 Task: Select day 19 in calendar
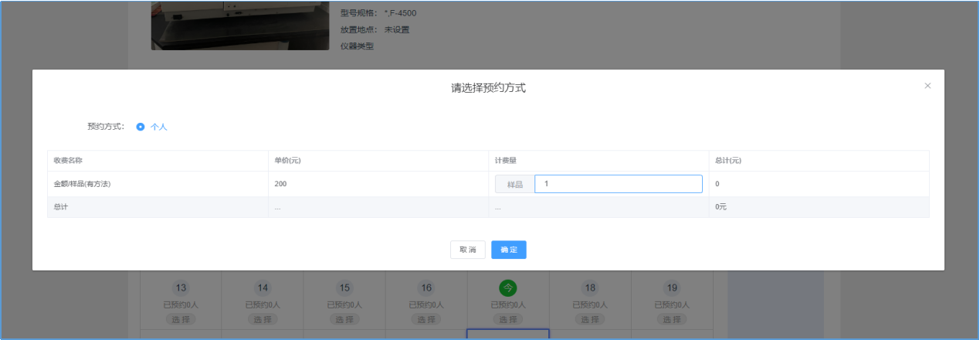point(672,288)
